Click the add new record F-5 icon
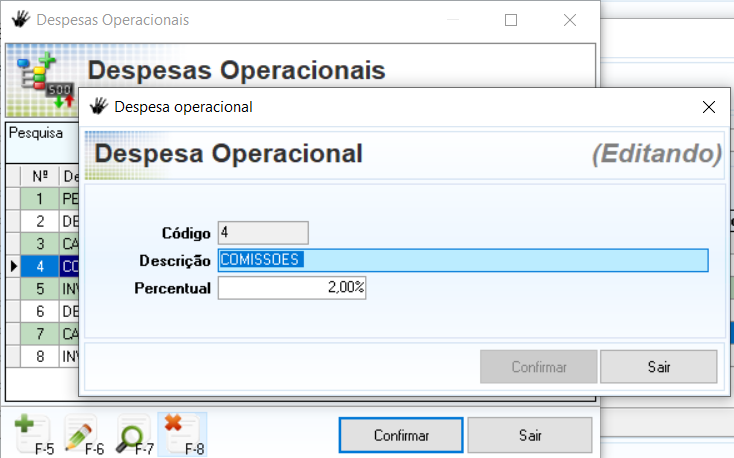The height and width of the screenshot is (458, 734). coord(34,434)
